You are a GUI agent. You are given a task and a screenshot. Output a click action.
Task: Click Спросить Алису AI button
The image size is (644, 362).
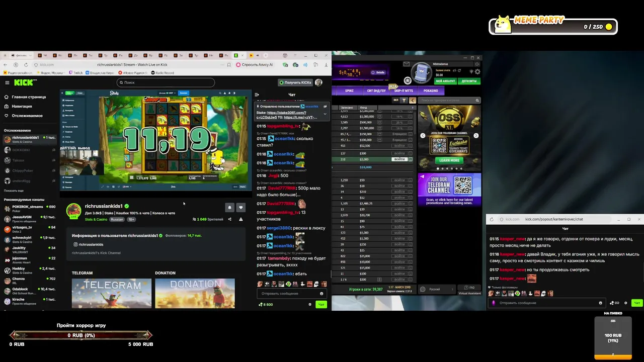[255, 64]
